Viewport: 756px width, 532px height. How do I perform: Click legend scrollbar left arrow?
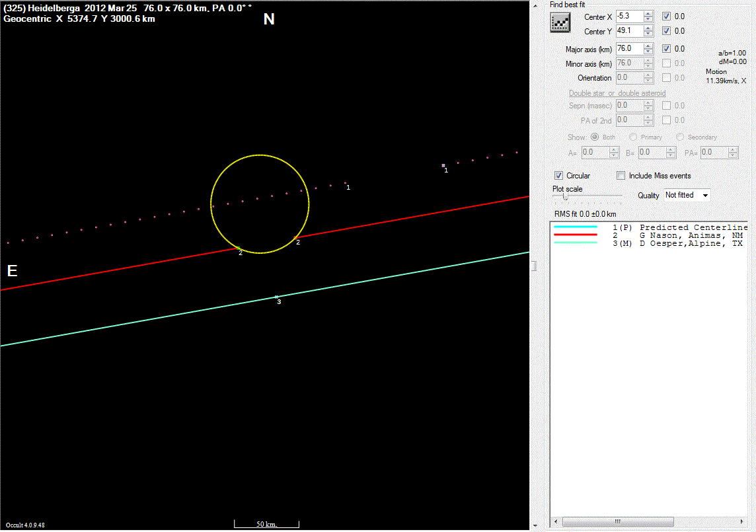pyautogui.click(x=555, y=522)
